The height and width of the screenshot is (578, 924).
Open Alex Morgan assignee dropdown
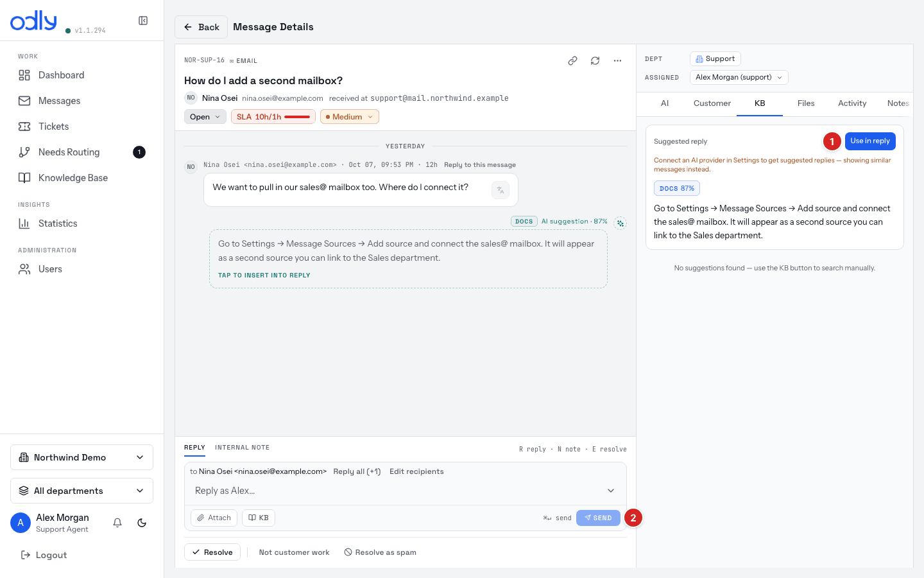(x=739, y=77)
